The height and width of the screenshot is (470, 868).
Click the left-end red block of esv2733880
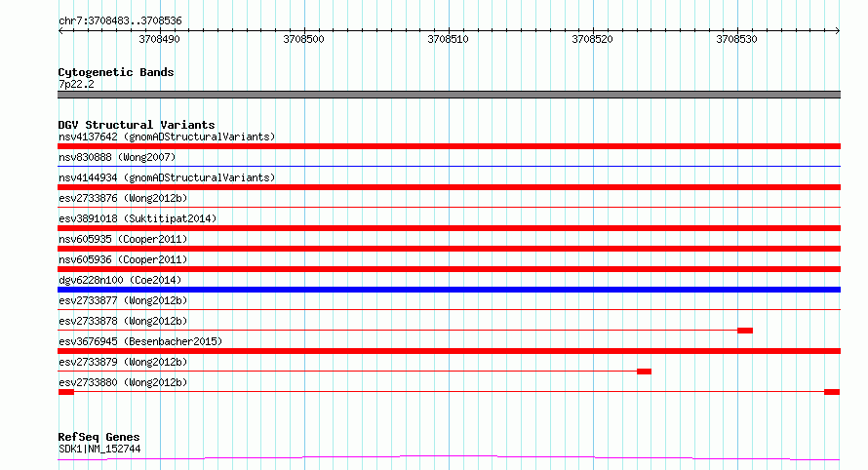point(66,392)
